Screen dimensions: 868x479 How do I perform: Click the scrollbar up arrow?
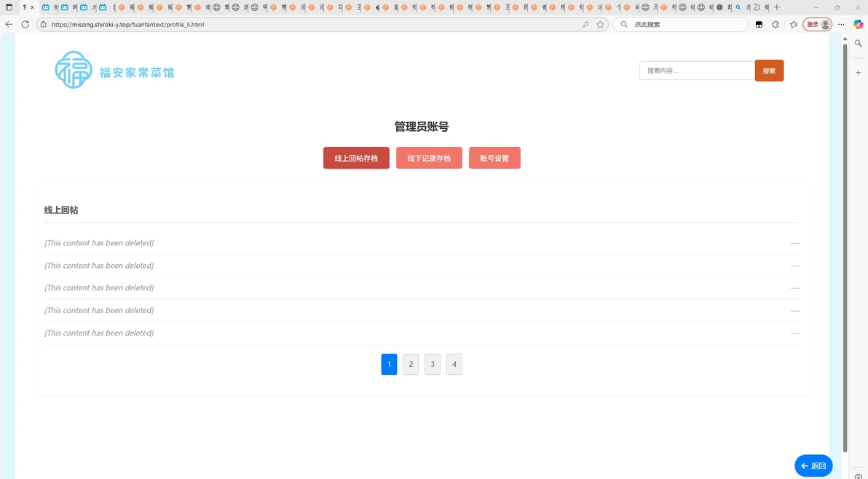point(845,38)
